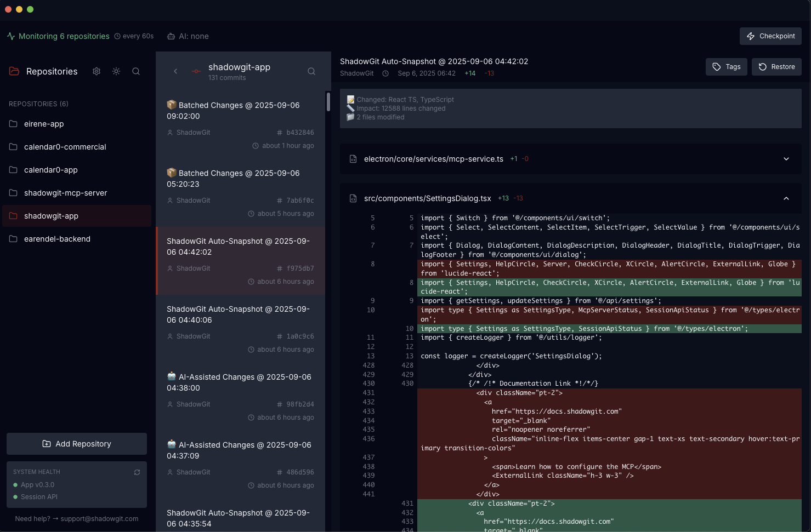811x532 pixels.
Task: Toggle the light theme sun icon
Action: point(116,71)
